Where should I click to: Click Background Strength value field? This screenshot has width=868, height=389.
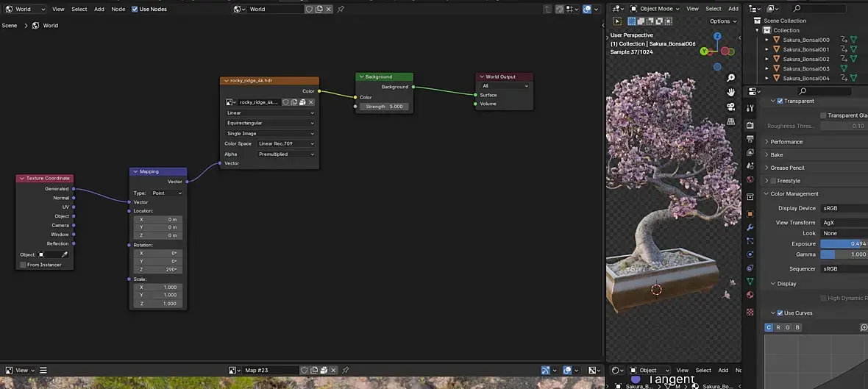tap(384, 106)
